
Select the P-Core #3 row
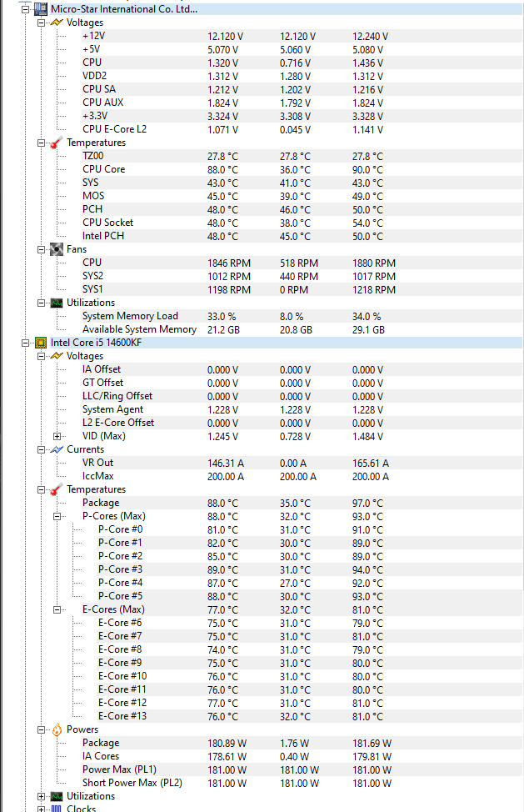point(309,569)
